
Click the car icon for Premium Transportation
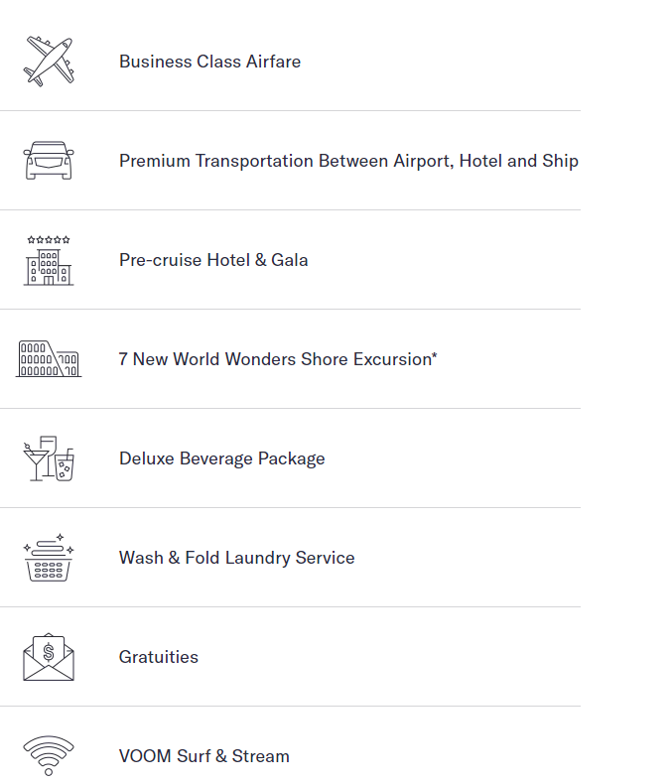coord(49,160)
